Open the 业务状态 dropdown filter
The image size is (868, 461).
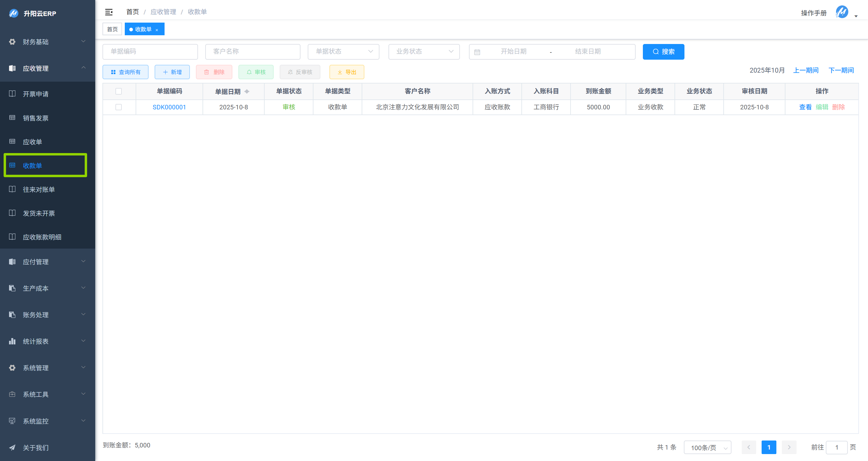424,52
